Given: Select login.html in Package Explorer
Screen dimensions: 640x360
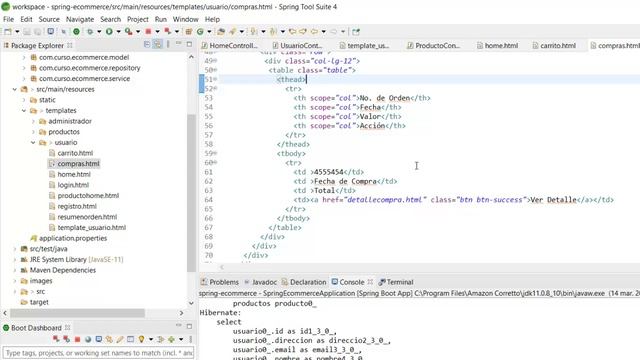Looking at the screenshot, I should [x=73, y=185].
